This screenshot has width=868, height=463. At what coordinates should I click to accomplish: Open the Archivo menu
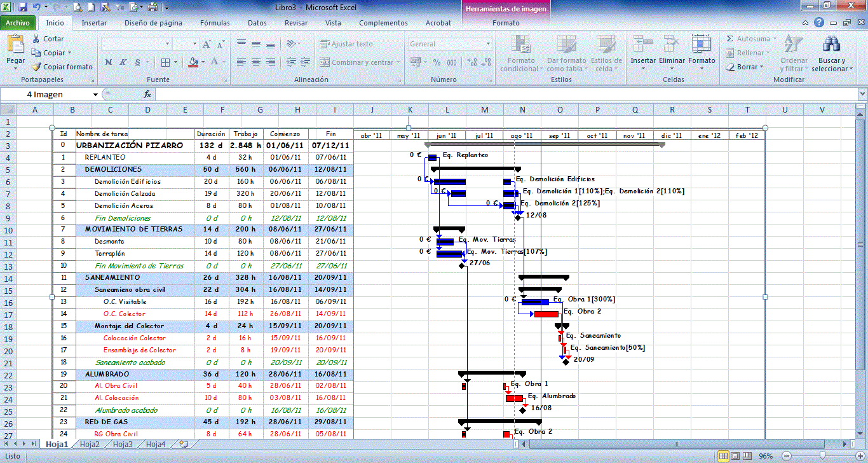pos(18,23)
